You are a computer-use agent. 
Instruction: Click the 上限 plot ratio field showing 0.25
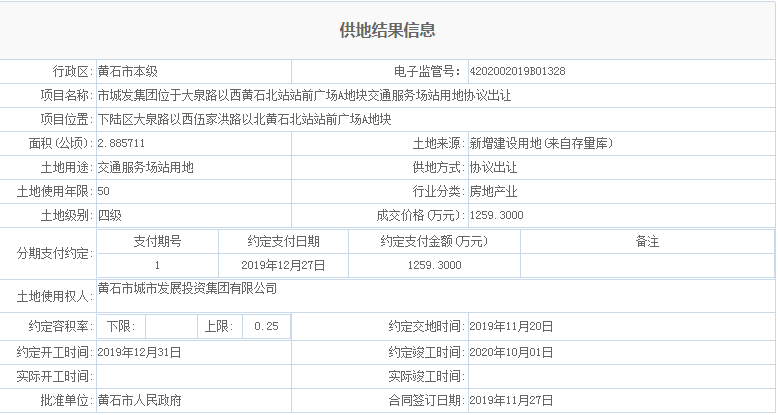[266, 327]
